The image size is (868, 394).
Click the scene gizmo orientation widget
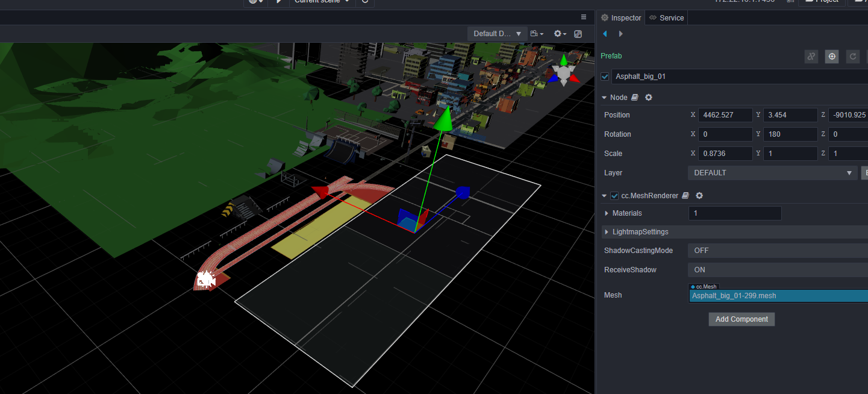pyautogui.click(x=564, y=73)
